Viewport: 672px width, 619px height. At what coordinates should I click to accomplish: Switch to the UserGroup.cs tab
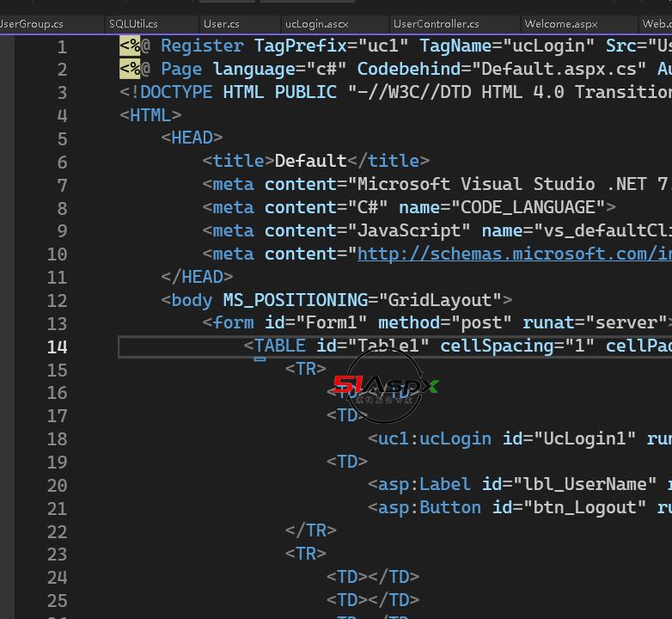click(x=32, y=24)
